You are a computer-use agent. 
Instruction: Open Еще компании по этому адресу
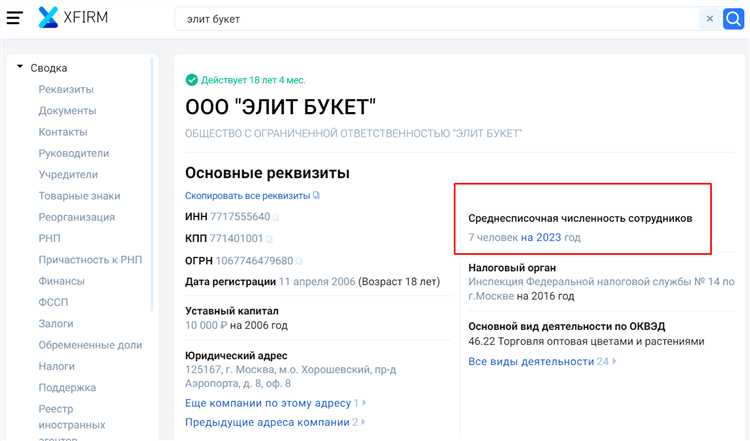(x=268, y=403)
